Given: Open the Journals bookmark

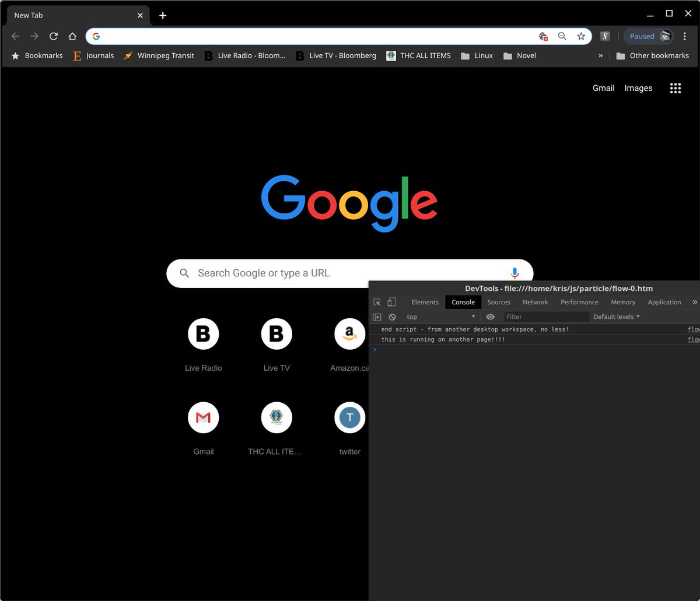Looking at the screenshot, I should (93, 55).
